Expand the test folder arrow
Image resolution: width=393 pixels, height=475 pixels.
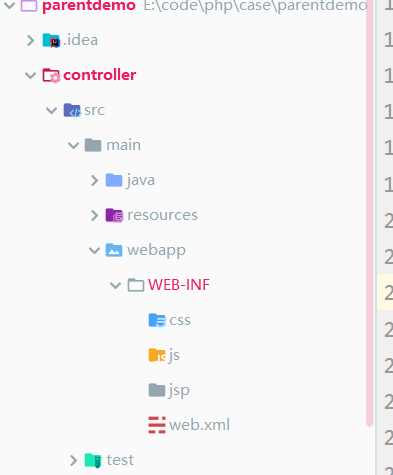[73, 460]
